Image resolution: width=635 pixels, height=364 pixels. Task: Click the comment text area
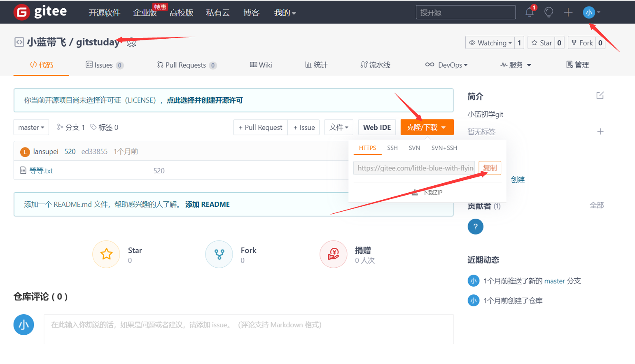[x=249, y=329]
